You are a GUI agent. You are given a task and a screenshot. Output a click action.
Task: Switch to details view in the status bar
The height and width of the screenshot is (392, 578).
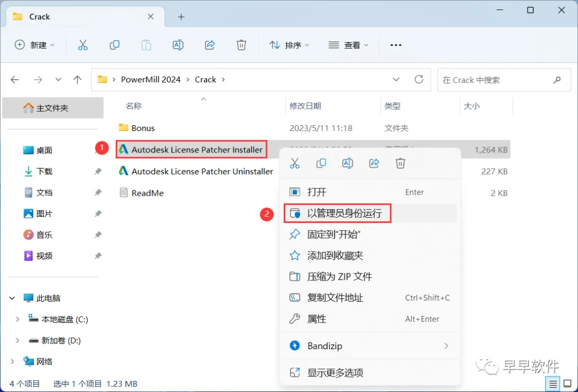point(552,384)
